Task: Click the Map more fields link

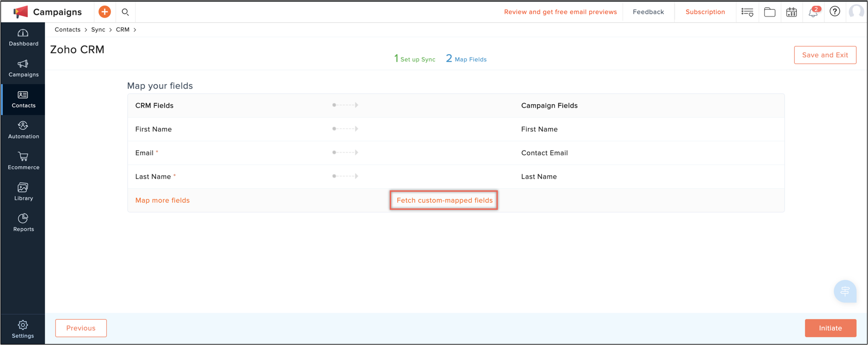Action: pos(162,201)
